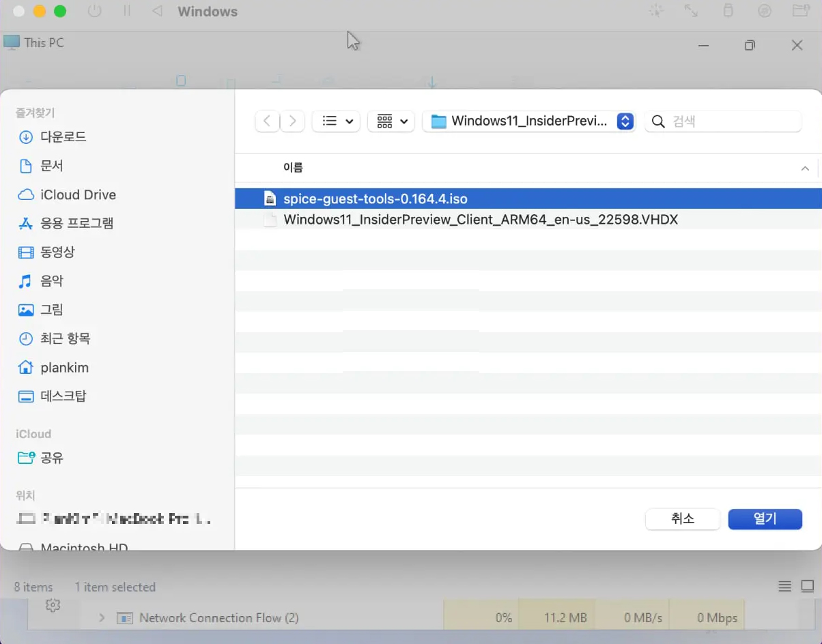Image resolution: width=822 pixels, height=644 pixels.
Task: Click the UTM restart triangle icon
Action: coord(158,11)
